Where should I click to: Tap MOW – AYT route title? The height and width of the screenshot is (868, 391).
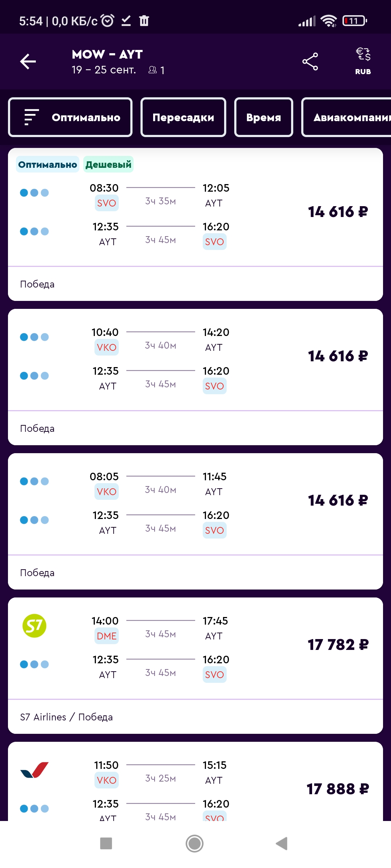click(x=107, y=54)
